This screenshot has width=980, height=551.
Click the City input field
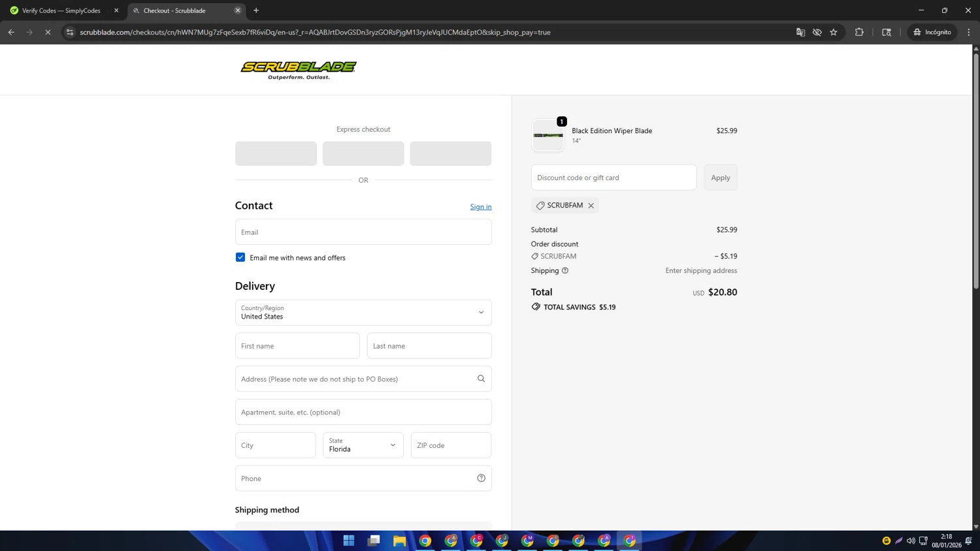pos(276,445)
